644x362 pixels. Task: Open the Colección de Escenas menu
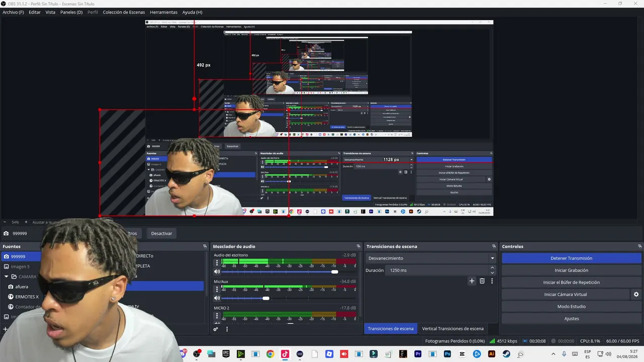click(x=124, y=12)
